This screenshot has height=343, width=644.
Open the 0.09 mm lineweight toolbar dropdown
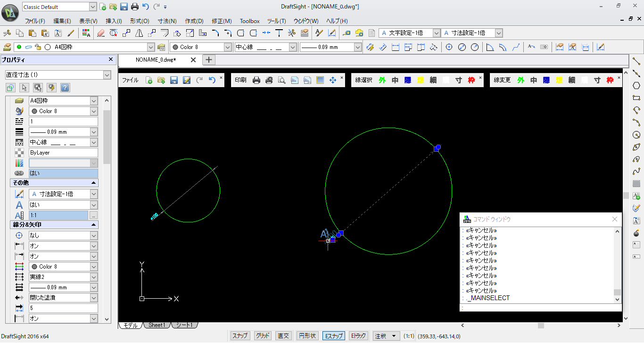point(357,47)
